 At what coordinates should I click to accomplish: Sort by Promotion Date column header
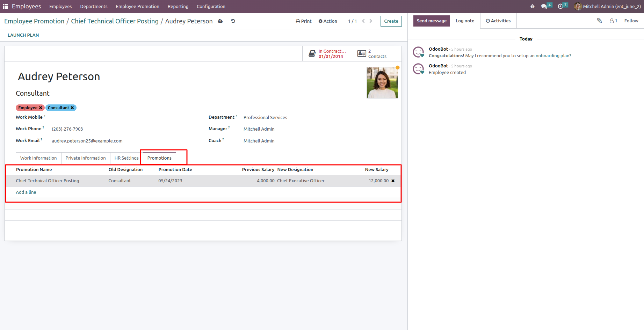click(x=175, y=170)
